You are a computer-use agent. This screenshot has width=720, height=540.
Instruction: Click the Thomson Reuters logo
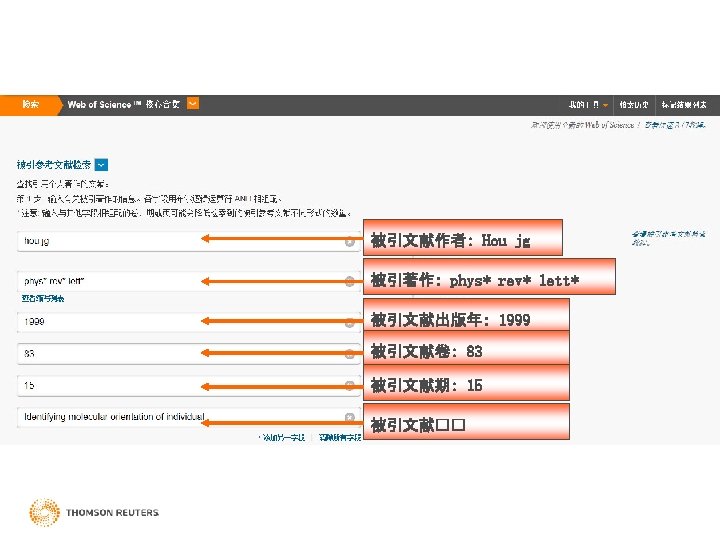click(94, 512)
